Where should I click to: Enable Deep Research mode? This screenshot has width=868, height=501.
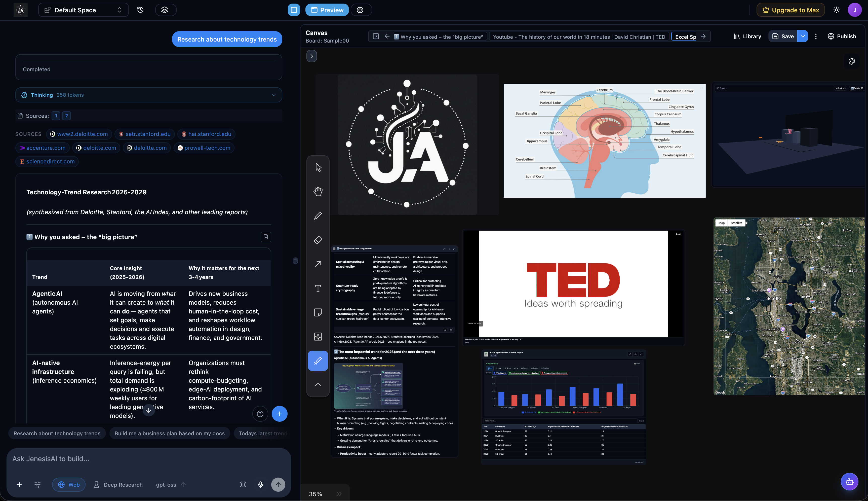pyautogui.click(x=118, y=484)
